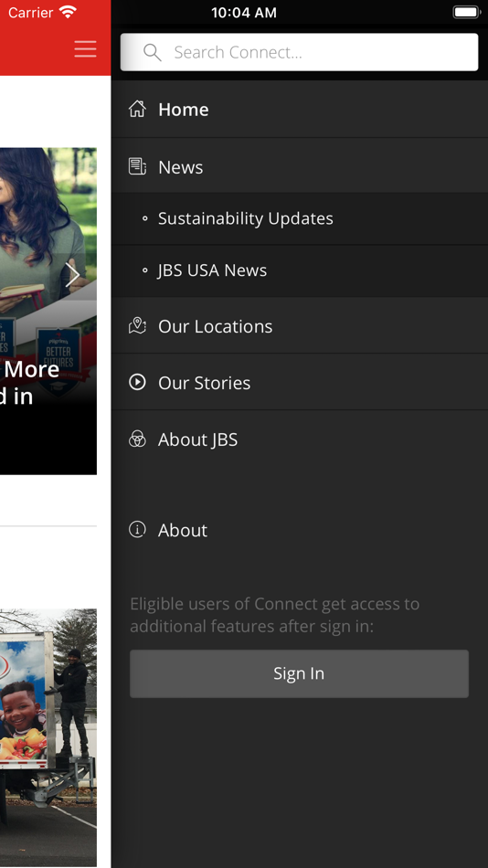Click the search magnifier icon
This screenshot has height=868, width=488.
(x=153, y=53)
